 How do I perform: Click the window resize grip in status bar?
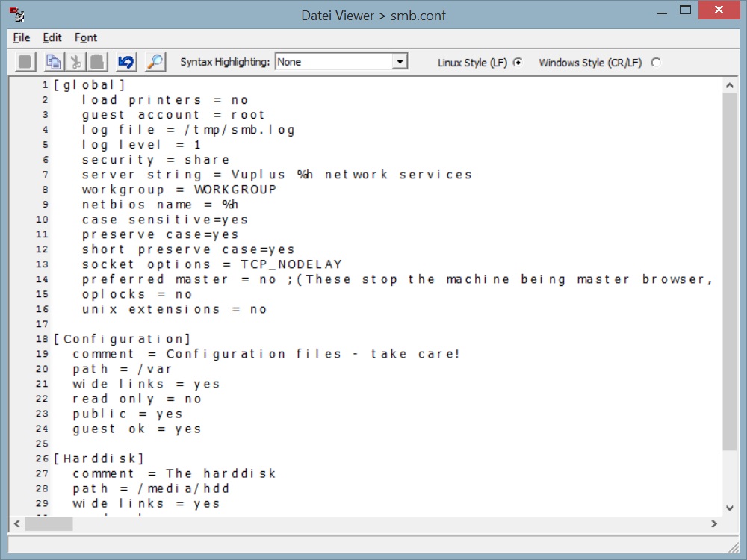click(x=733, y=547)
